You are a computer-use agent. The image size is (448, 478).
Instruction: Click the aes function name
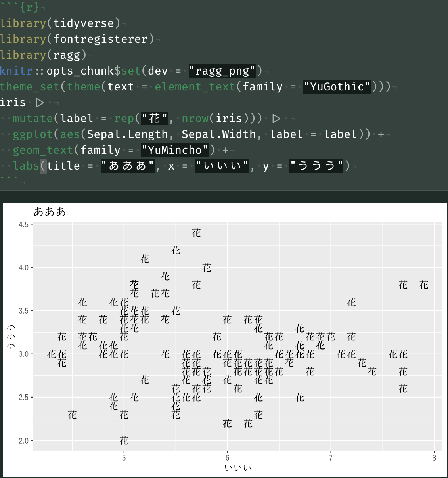70,134
